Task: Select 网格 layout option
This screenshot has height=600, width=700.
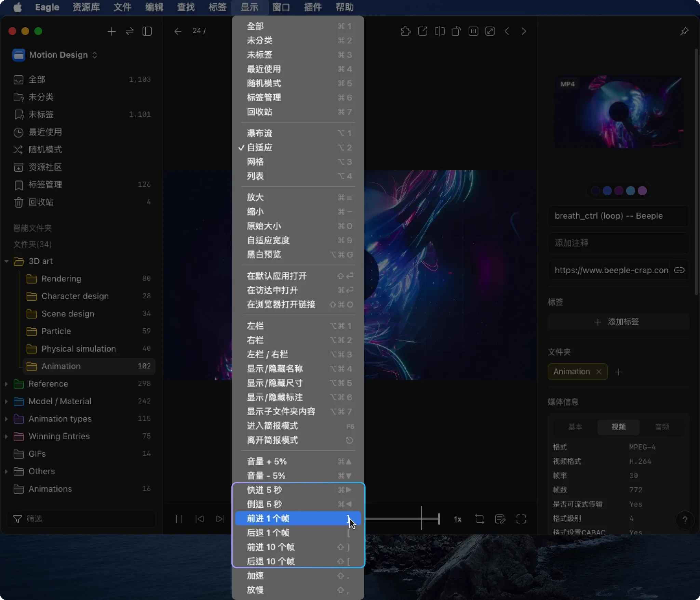Action: (298, 162)
